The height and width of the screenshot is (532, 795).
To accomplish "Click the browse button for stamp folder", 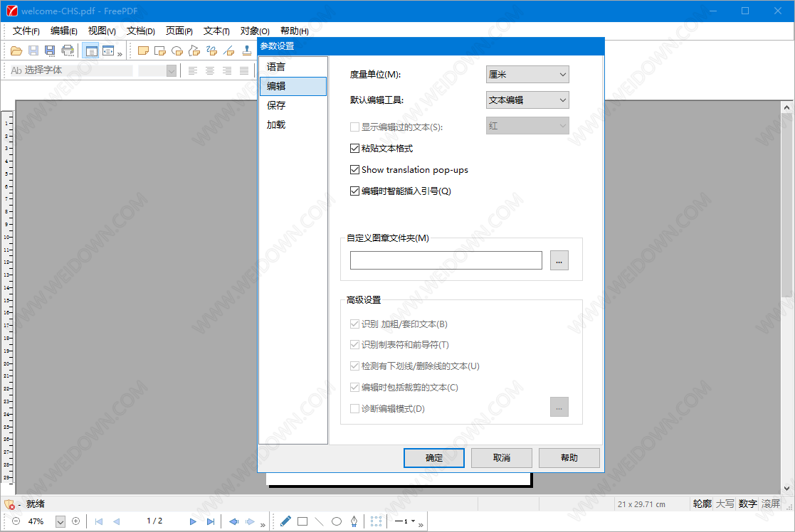I will tap(559, 260).
